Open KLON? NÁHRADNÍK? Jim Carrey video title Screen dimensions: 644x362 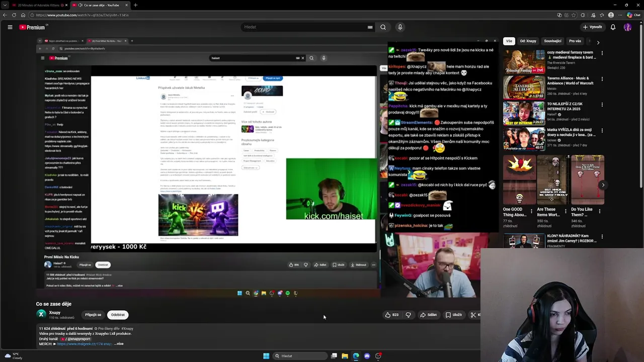[572, 238]
